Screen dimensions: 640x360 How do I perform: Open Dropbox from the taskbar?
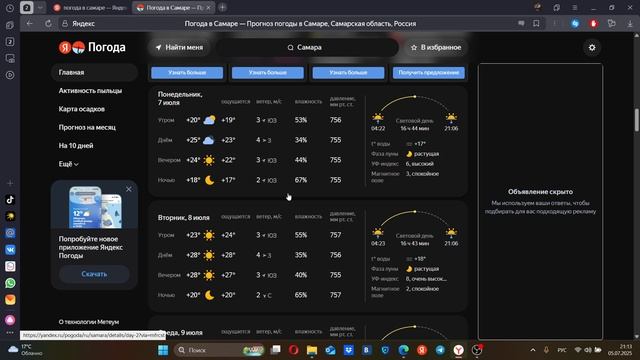pyautogui.click(x=349, y=350)
